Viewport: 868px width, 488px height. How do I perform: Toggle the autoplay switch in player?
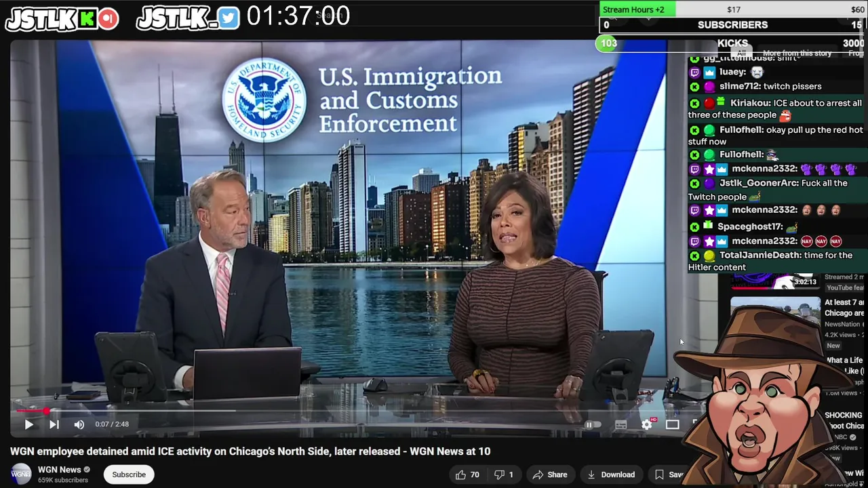pyautogui.click(x=592, y=424)
